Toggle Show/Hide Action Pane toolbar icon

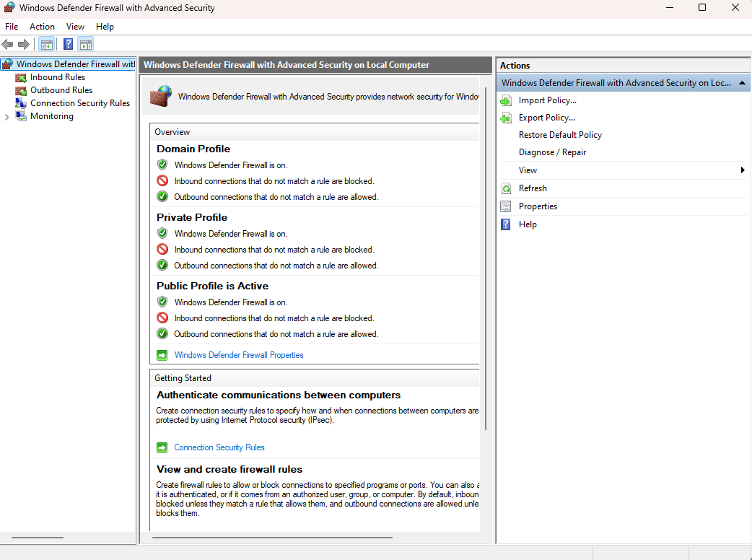[86, 45]
